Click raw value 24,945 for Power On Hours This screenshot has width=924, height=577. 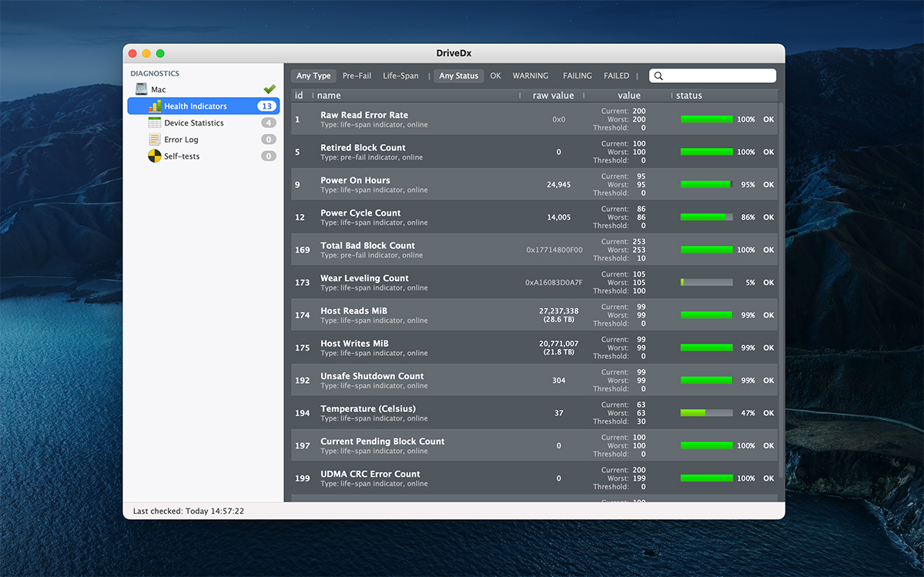559,185
